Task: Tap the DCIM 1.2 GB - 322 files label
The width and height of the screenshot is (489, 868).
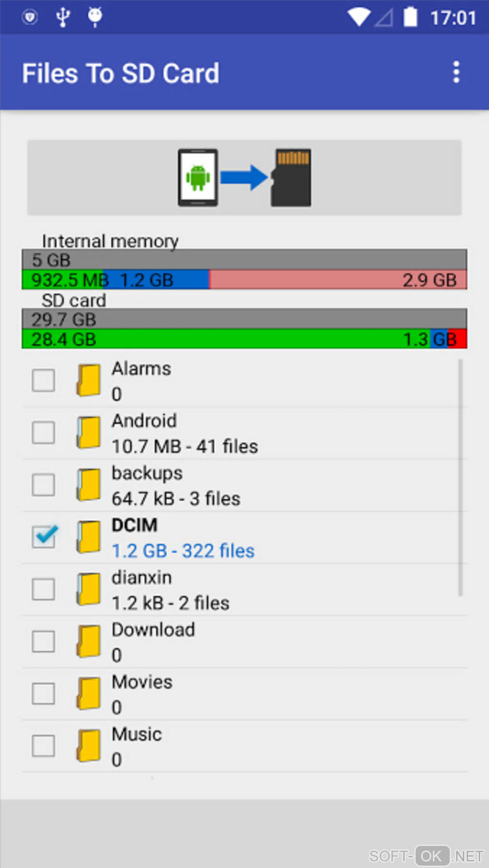Action: pyautogui.click(x=183, y=551)
